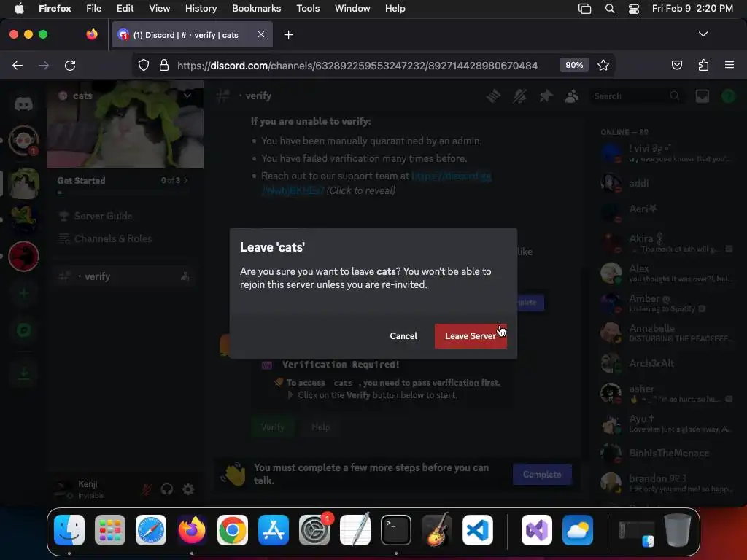Open the tracking protection shield icon
Screen dimensions: 747x560
click(x=144, y=65)
